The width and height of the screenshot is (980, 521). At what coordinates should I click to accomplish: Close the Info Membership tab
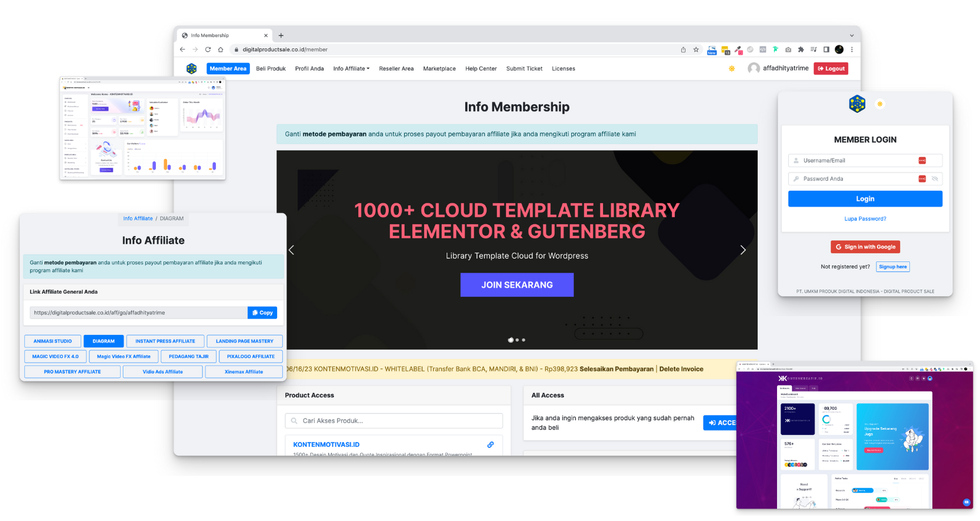click(x=266, y=35)
